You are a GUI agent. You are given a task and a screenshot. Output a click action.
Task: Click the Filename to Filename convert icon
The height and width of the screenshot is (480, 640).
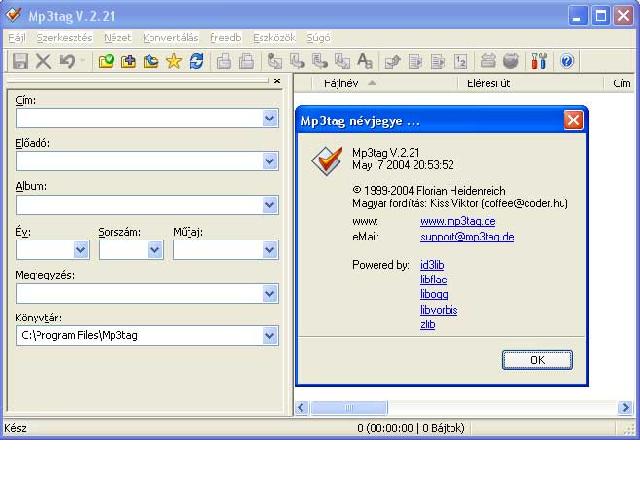[320, 61]
